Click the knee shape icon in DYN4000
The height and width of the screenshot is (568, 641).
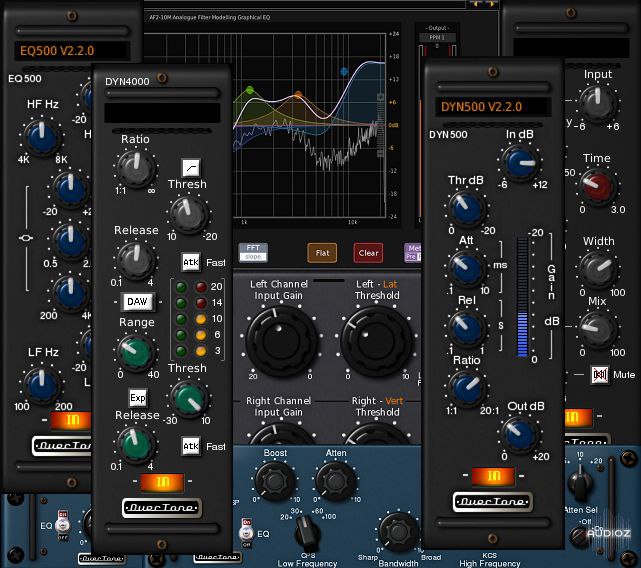(191, 168)
